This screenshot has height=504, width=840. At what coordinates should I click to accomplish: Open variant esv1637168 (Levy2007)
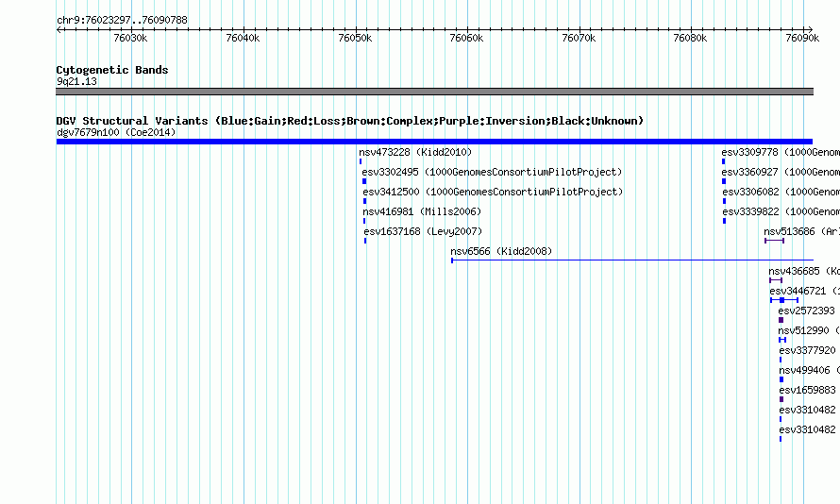pos(423,231)
